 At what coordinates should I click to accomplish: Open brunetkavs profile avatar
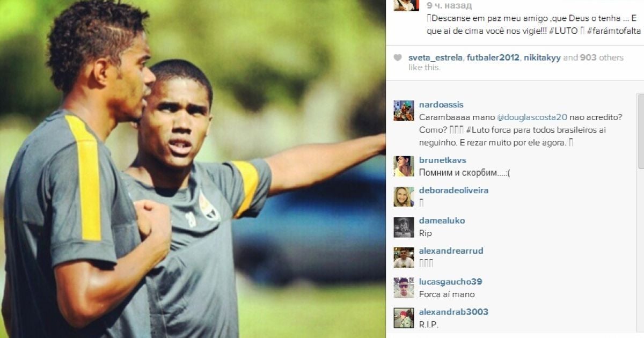pyautogui.click(x=404, y=166)
